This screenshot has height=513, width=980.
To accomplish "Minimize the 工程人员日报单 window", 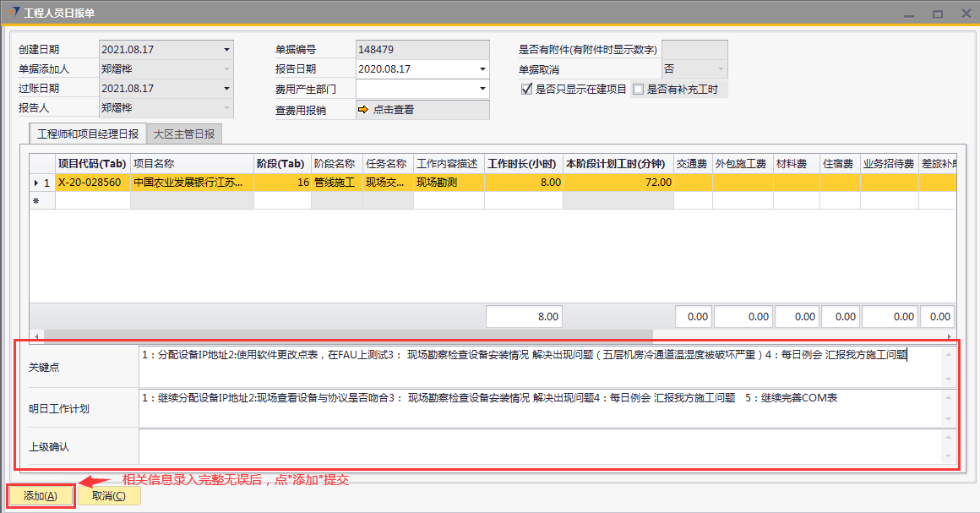I will tap(909, 14).
